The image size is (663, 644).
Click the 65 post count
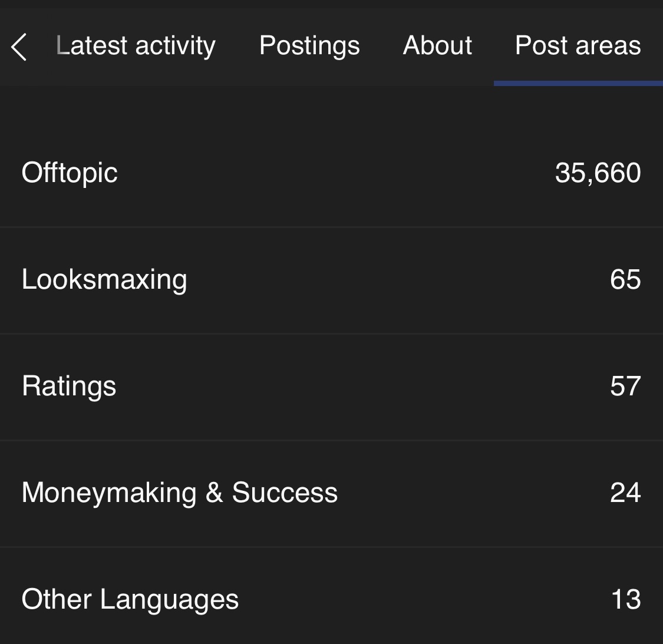pos(625,279)
